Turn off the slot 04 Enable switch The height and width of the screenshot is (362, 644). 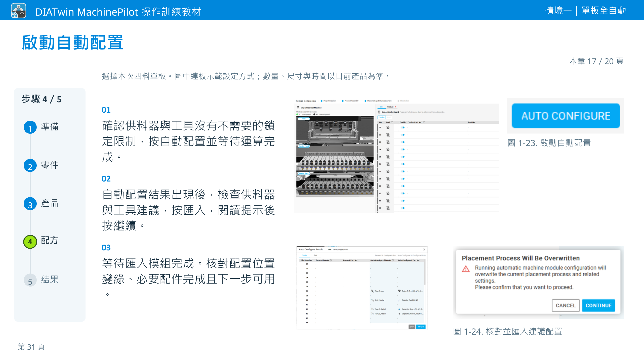pyautogui.click(x=403, y=149)
